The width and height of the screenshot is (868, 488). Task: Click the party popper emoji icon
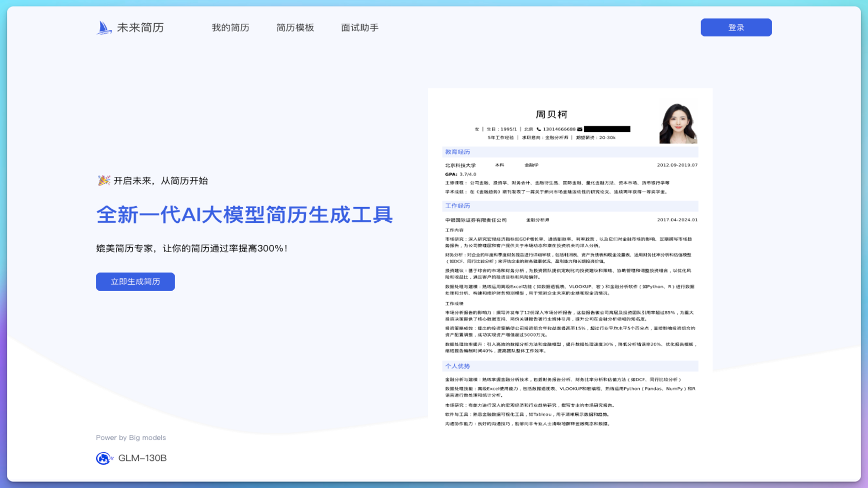pyautogui.click(x=104, y=181)
